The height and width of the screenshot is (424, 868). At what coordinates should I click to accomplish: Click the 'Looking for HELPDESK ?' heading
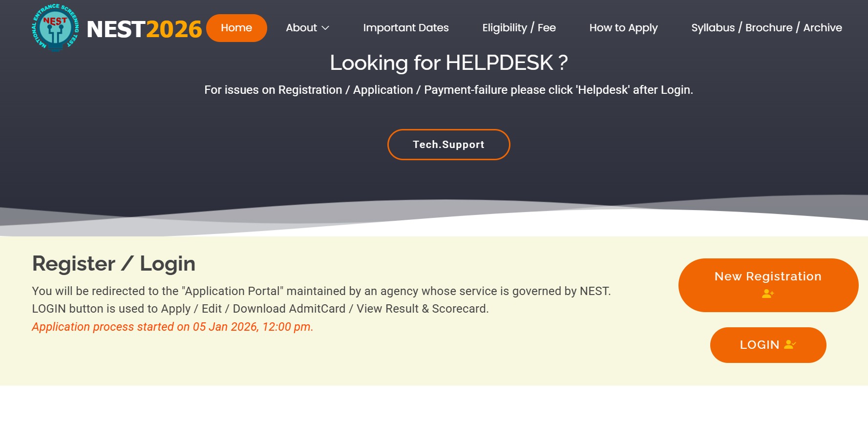pos(448,63)
